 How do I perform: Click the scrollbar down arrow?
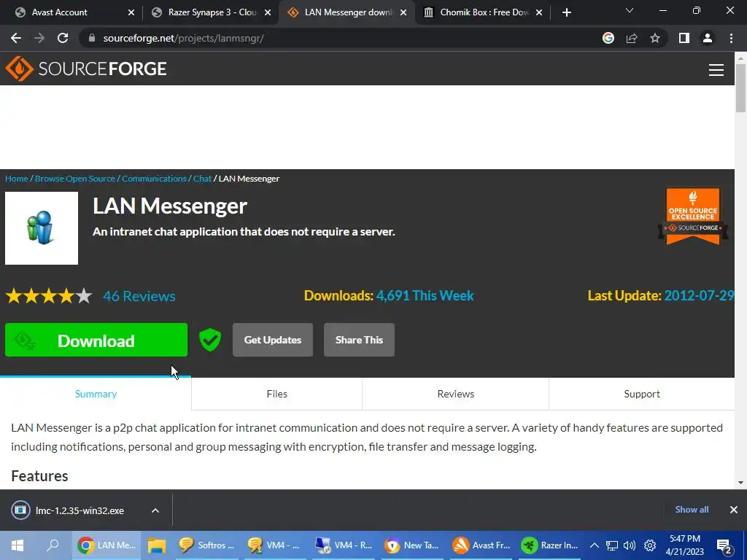coord(740,483)
